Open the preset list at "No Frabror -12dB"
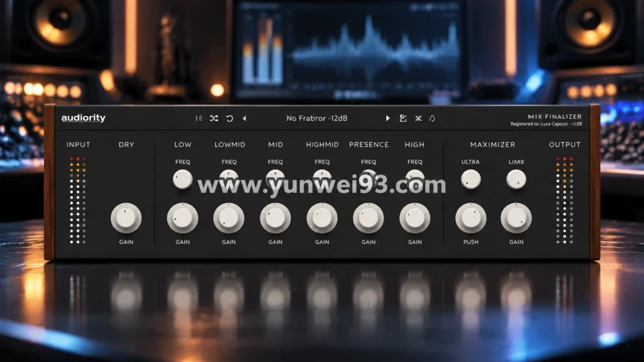 click(x=317, y=118)
